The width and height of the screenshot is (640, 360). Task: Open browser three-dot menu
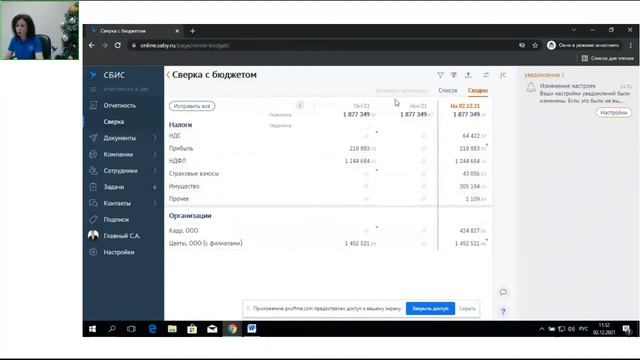pos(630,45)
